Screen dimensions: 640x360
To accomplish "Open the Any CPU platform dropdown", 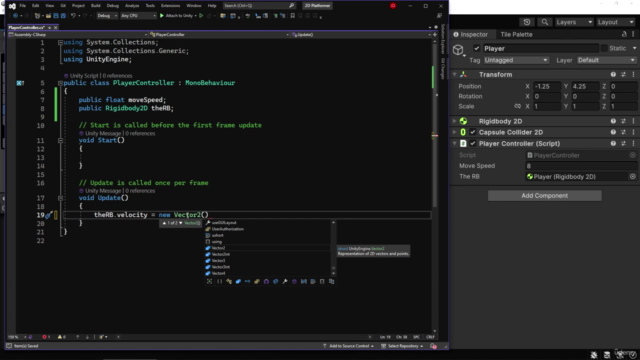I will 138,16.
